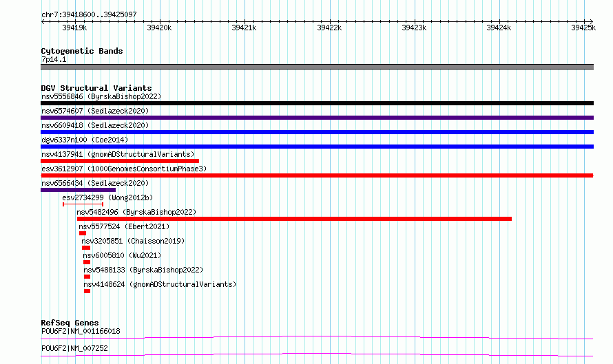Click the 39419k ruler position
Screen dimensions: 613x364
point(74,28)
